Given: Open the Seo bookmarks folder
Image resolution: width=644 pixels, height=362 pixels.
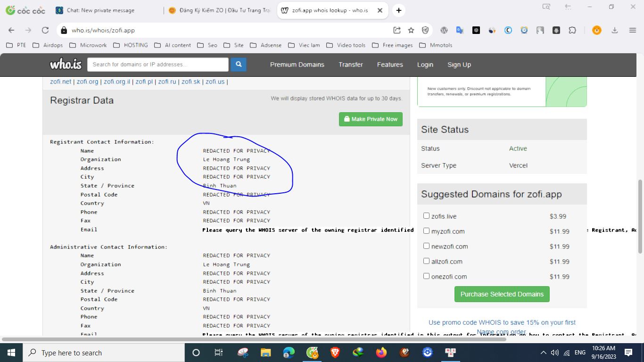Looking at the screenshot, I should point(207,45).
